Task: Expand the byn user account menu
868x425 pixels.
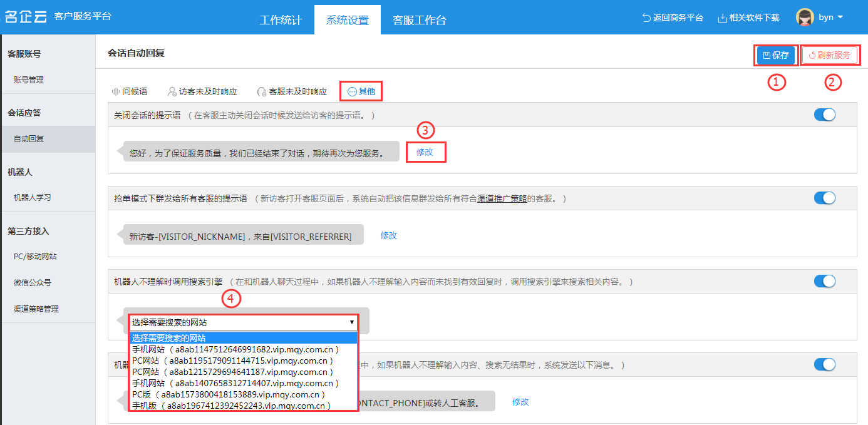Action: (x=840, y=18)
